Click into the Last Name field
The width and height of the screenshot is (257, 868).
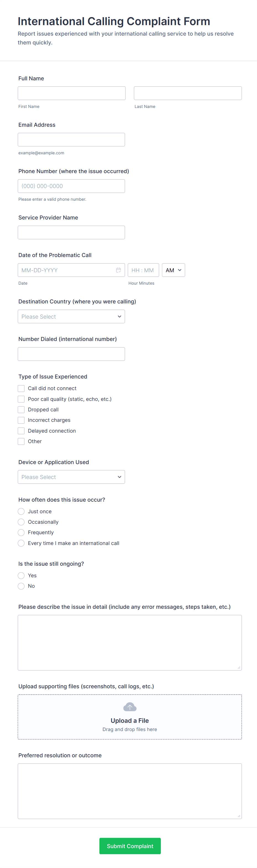(x=188, y=93)
